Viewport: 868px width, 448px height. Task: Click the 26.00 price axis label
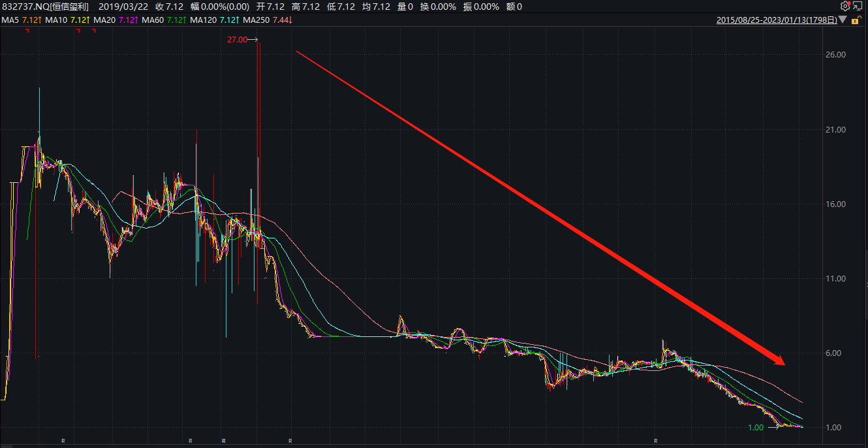[836, 55]
